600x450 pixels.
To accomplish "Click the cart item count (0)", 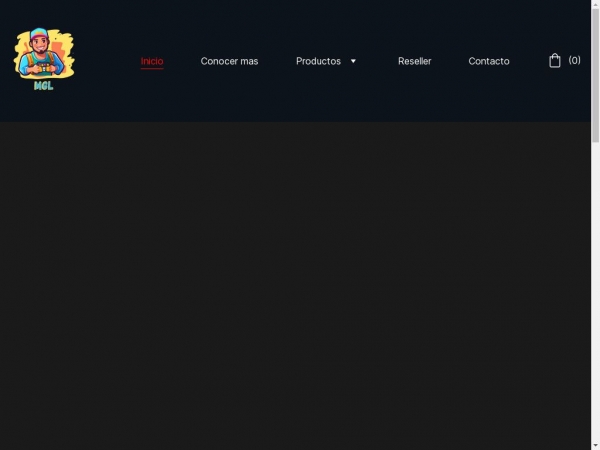I will coord(574,60).
